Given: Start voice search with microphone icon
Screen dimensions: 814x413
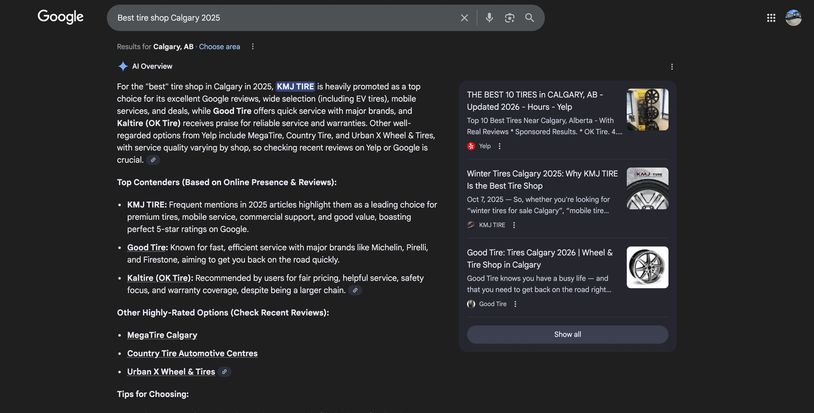Looking at the screenshot, I should click(x=489, y=18).
